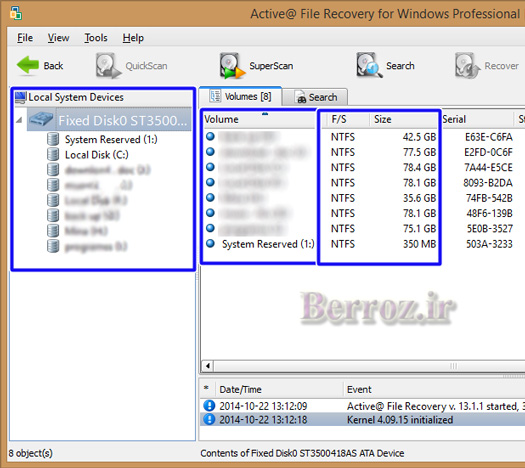
Task: Click the Local System Devices computer icon
Action: point(21,97)
